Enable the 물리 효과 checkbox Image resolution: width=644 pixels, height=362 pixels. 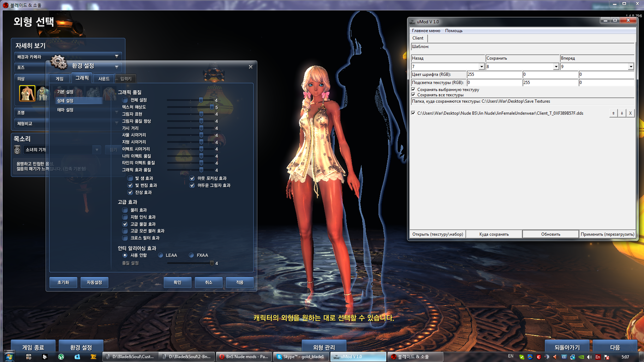pyautogui.click(x=125, y=210)
